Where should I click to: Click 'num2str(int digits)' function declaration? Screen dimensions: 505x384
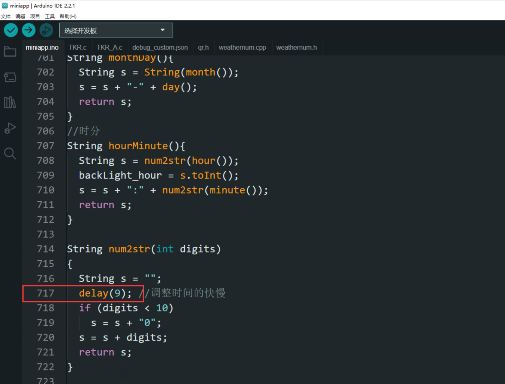[x=165, y=249]
